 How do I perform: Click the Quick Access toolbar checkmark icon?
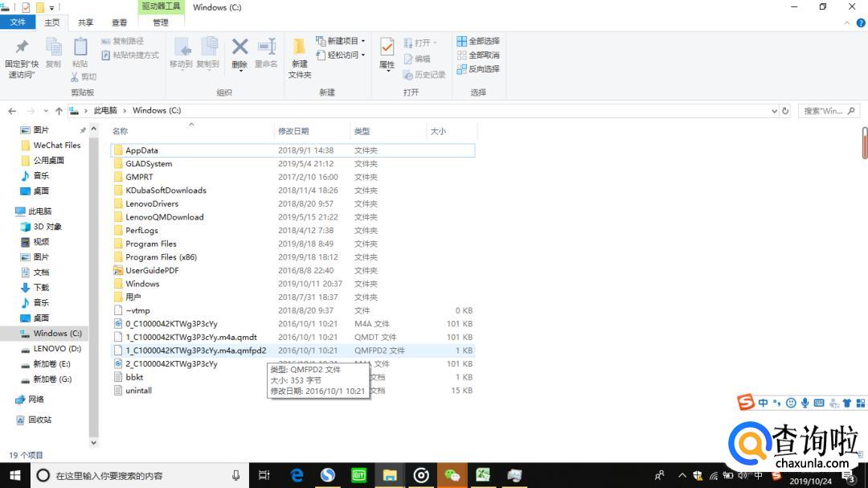click(26, 8)
